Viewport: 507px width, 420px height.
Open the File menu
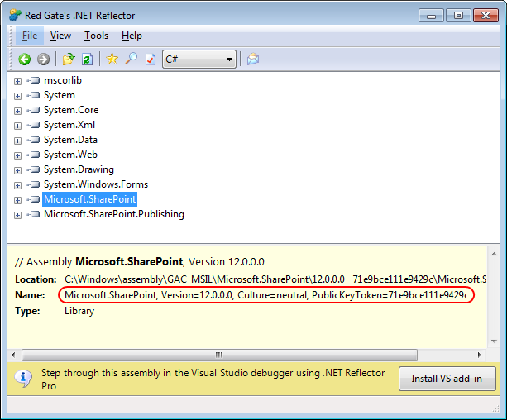pyautogui.click(x=30, y=36)
